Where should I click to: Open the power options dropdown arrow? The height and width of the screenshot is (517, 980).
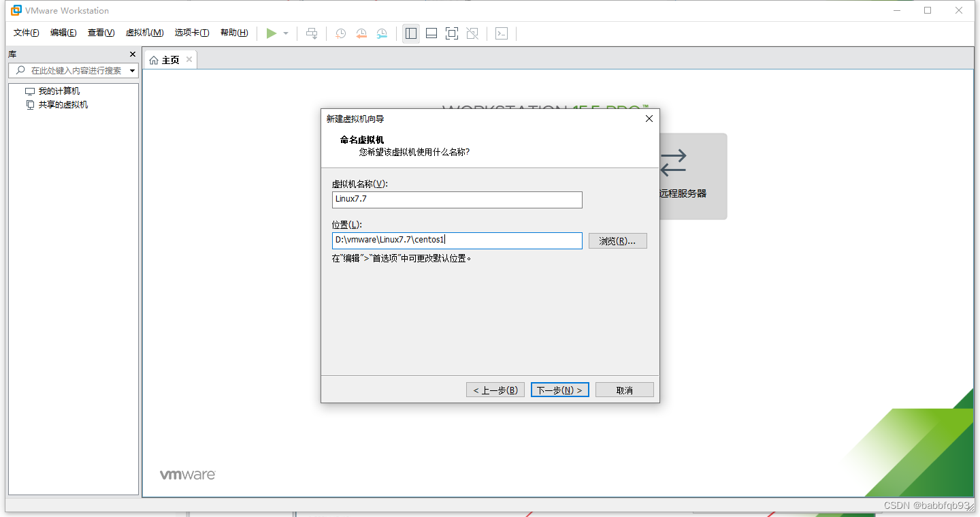tap(286, 33)
